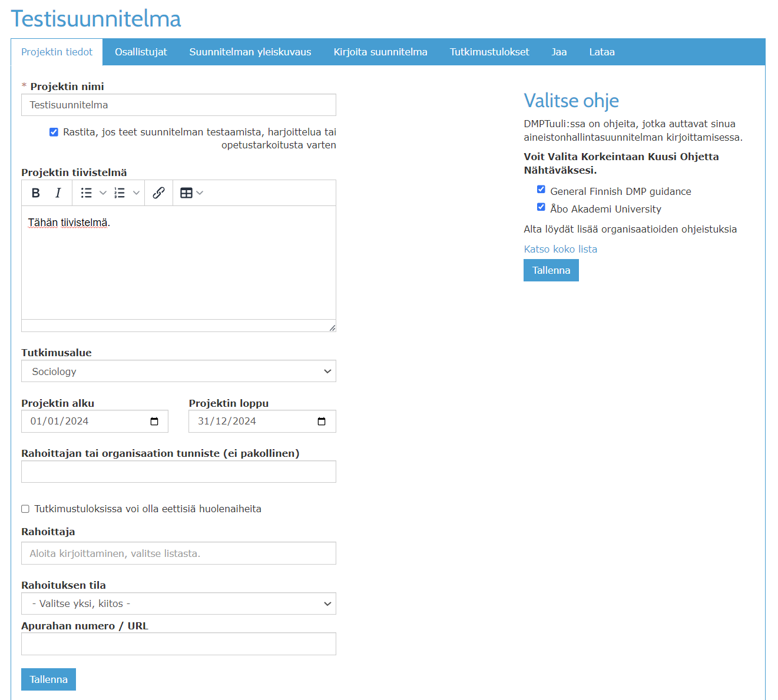Click the Apurahan numero / URL field
This screenshot has height=700, width=778.
[178, 644]
